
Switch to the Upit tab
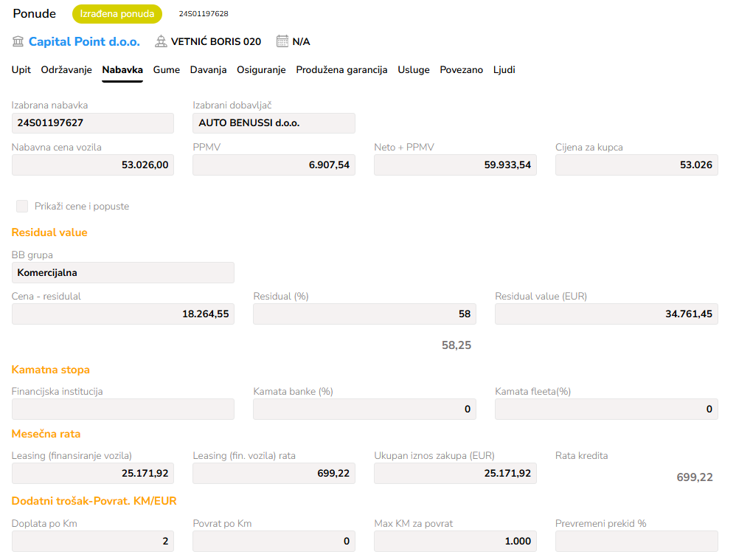[x=21, y=70]
